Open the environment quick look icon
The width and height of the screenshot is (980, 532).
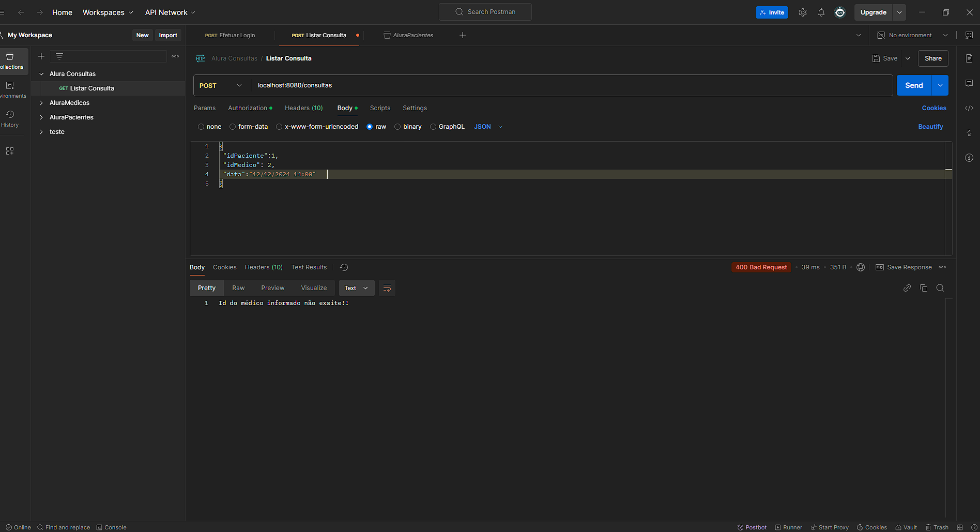coord(969,35)
